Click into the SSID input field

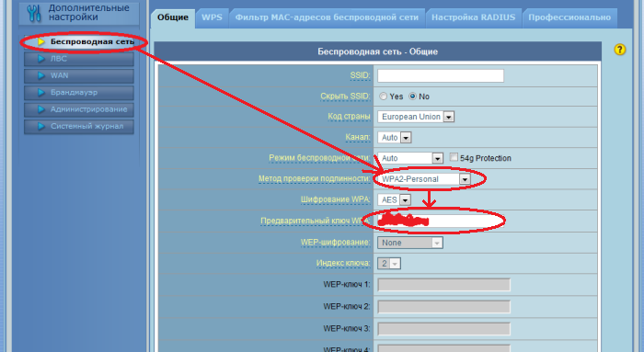(x=441, y=75)
